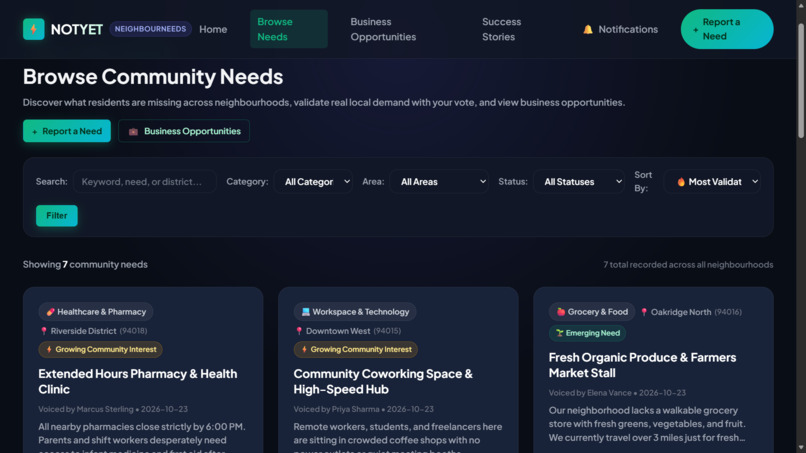Open Notifications in the navigation bar
The image size is (806, 453).
tap(620, 29)
